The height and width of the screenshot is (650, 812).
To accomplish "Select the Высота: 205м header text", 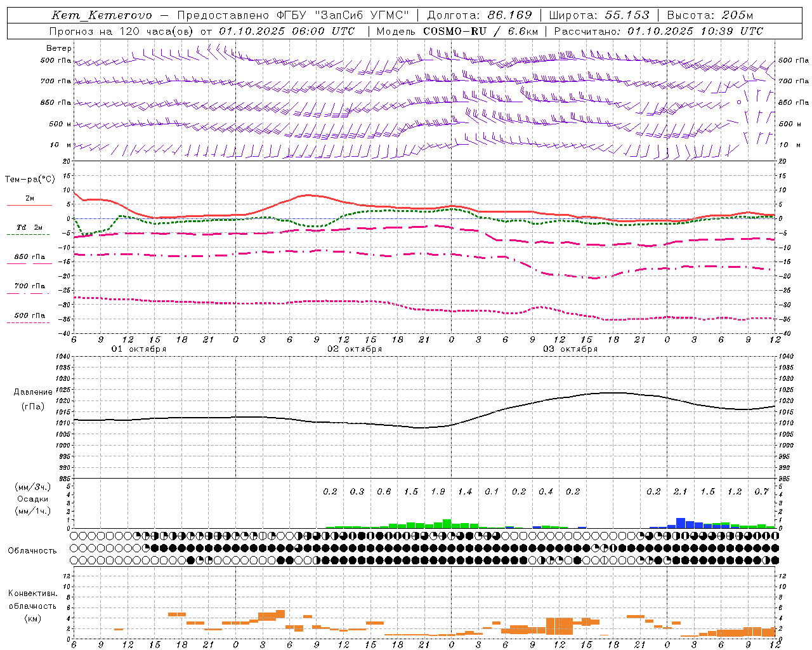I will point(710,15).
